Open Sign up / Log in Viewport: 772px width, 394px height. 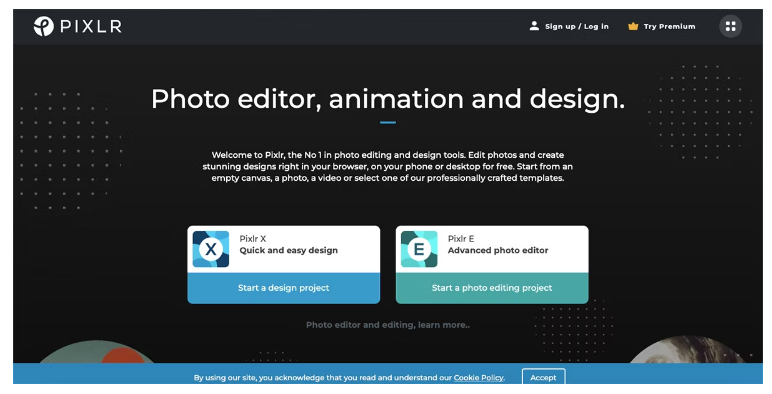pyautogui.click(x=577, y=27)
